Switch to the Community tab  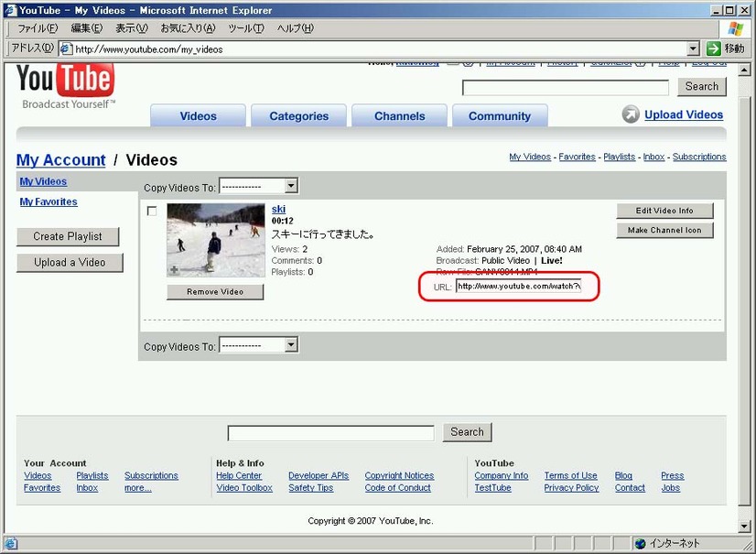500,115
